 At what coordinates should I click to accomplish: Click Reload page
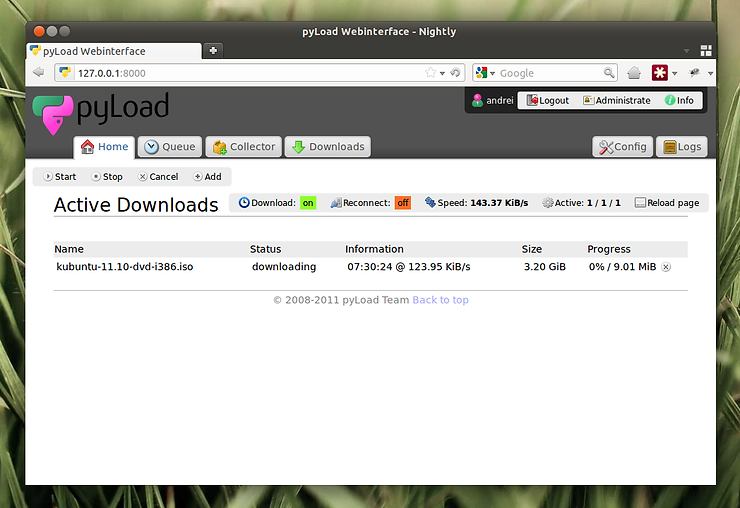(667, 203)
